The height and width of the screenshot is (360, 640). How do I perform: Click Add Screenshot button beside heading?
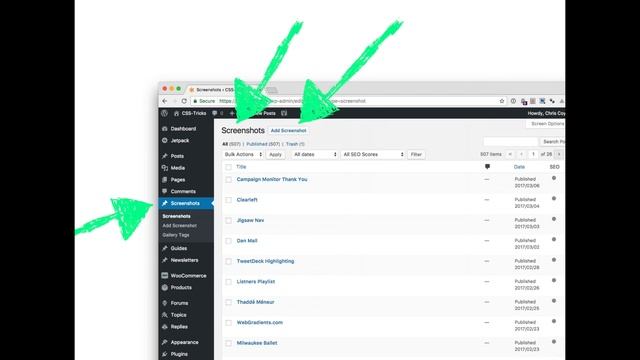pyautogui.click(x=289, y=131)
